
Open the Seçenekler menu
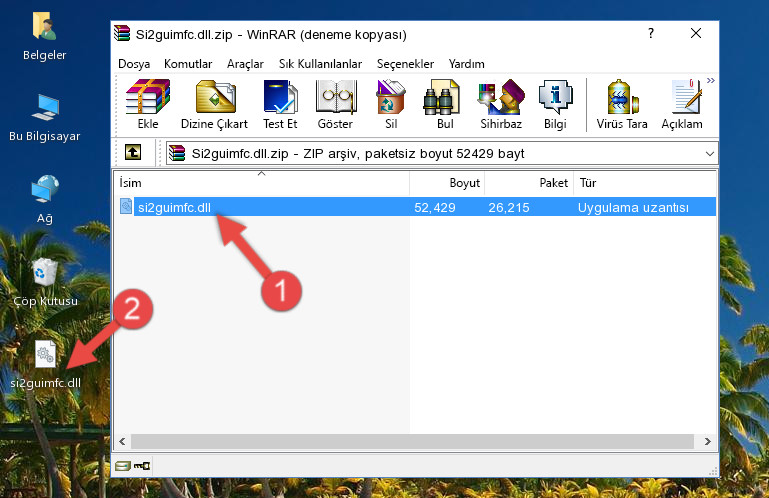(x=405, y=64)
